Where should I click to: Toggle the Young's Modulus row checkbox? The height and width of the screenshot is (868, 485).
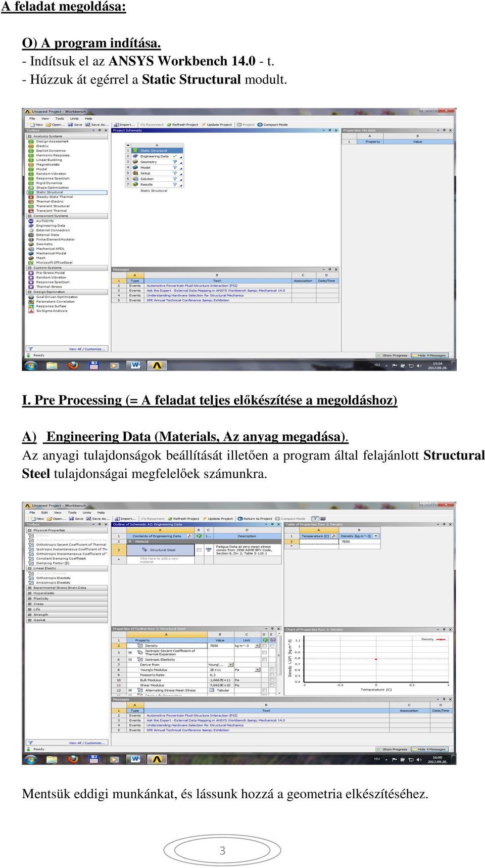(272, 670)
